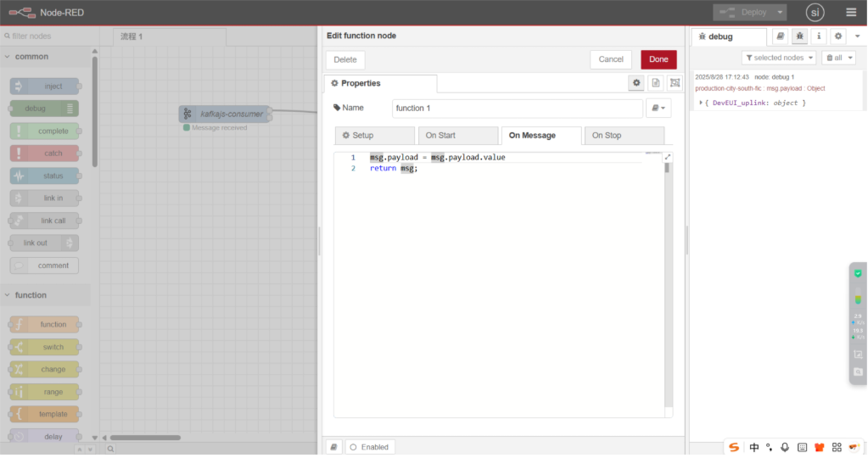Switch to the On Start tab
868x458 pixels.
tap(456, 136)
